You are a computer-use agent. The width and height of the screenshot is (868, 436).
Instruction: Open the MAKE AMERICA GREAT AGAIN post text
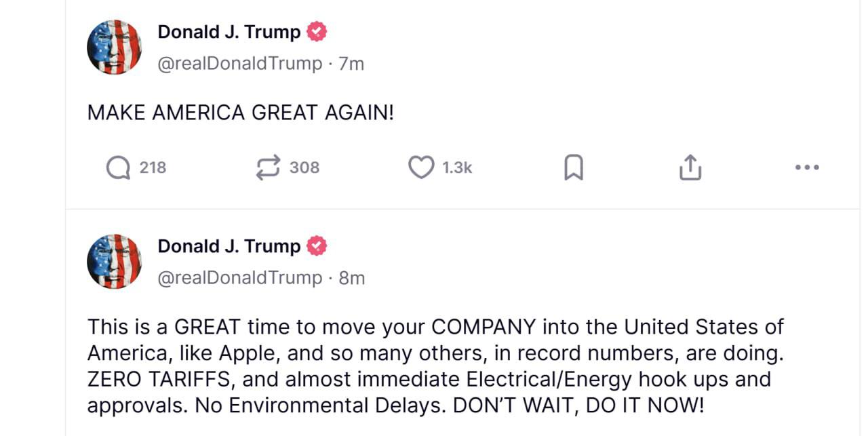[240, 113]
